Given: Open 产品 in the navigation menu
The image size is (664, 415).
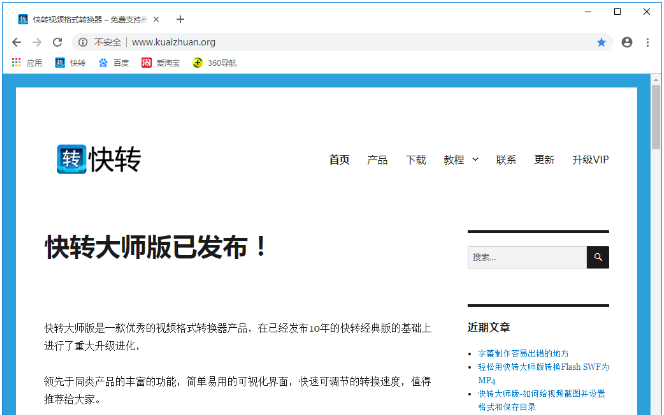Looking at the screenshot, I should [377, 160].
